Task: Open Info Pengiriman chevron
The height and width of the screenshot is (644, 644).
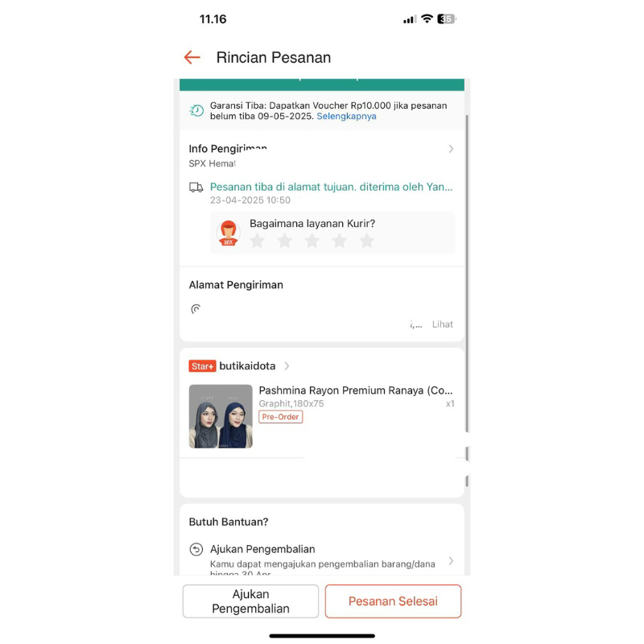Action: pos(451,149)
